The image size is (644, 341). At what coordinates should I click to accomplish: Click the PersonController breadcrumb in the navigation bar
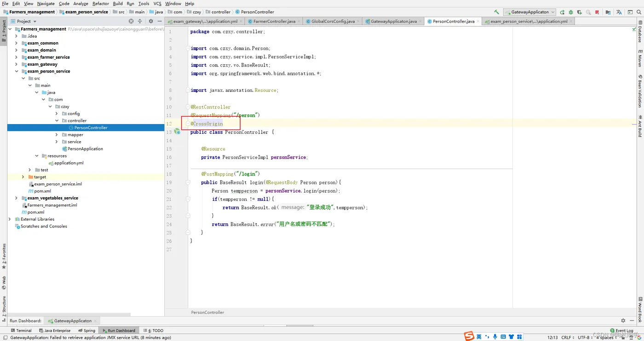coord(254,12)
